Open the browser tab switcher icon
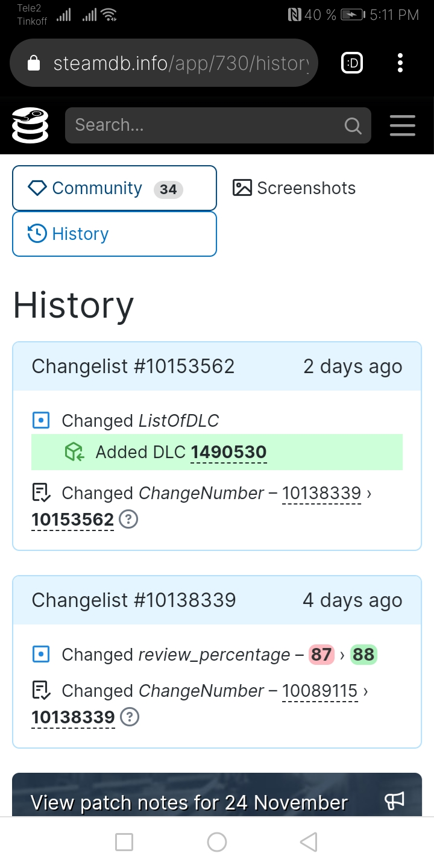The width and height of the screenshot is (434, 868). pos(352,63)
